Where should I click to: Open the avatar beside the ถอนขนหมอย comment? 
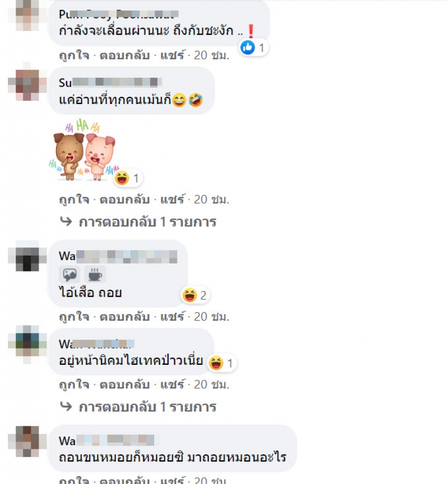(x=27, y=441)
